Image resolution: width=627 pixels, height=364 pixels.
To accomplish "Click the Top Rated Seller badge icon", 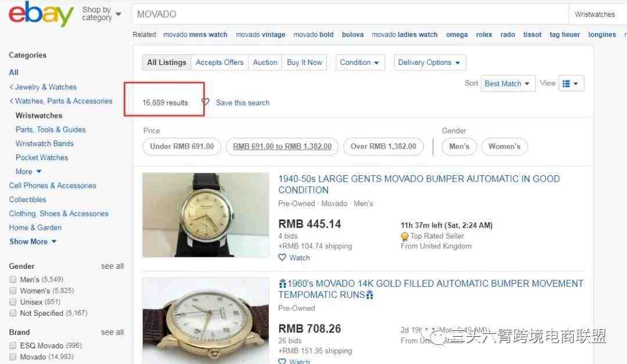I will [405, 236].
